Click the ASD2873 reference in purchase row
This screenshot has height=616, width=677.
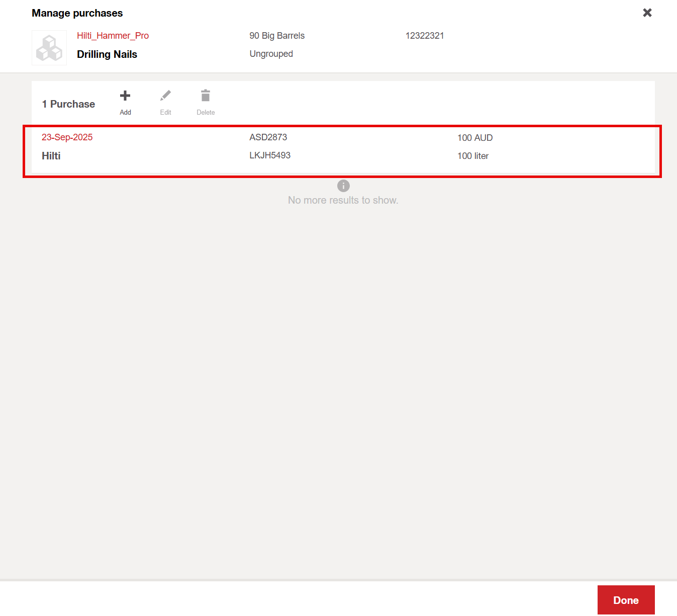coord(268,137)
